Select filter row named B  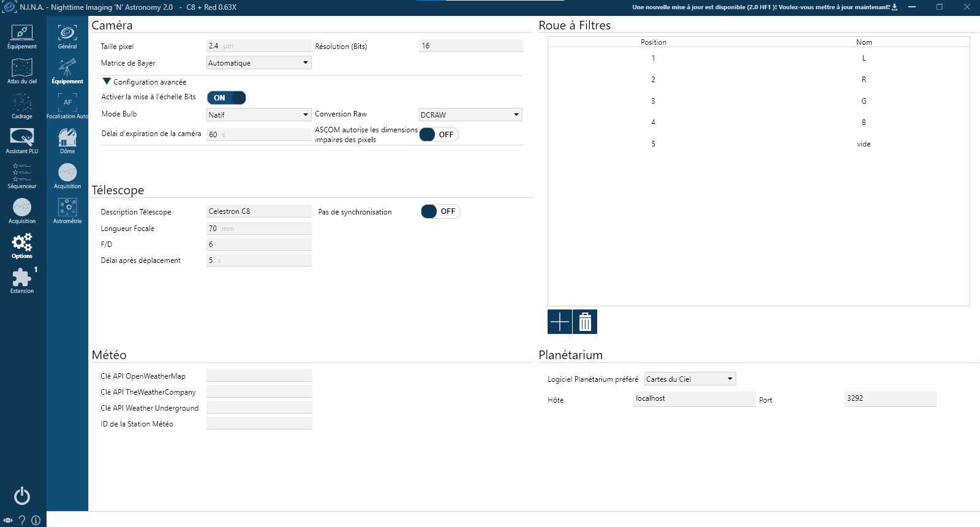pos(758,123)
